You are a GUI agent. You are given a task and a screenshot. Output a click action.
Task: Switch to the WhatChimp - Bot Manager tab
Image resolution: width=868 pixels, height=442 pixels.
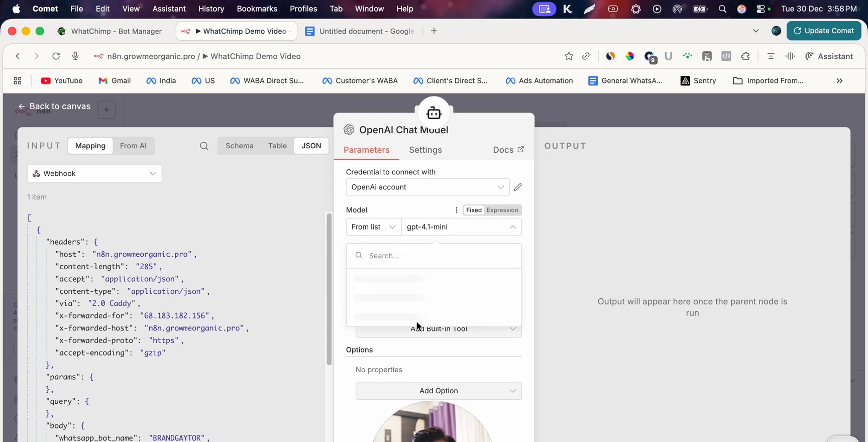click(111, 31)
